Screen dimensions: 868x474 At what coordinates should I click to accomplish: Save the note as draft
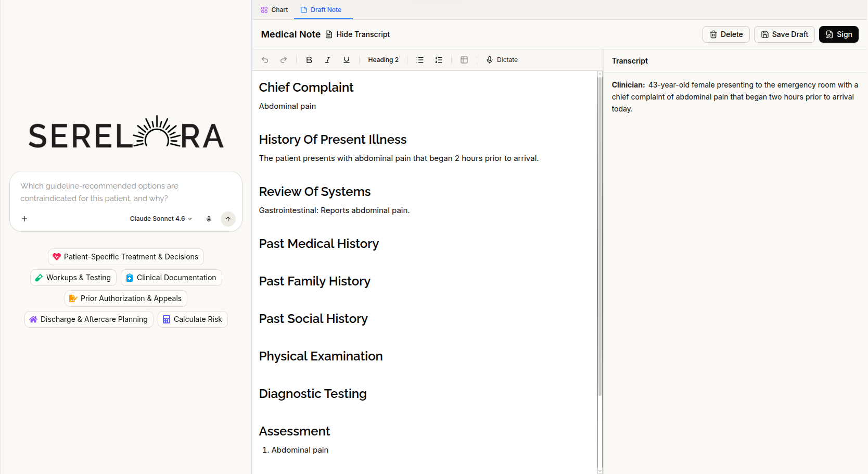[784, 34]
